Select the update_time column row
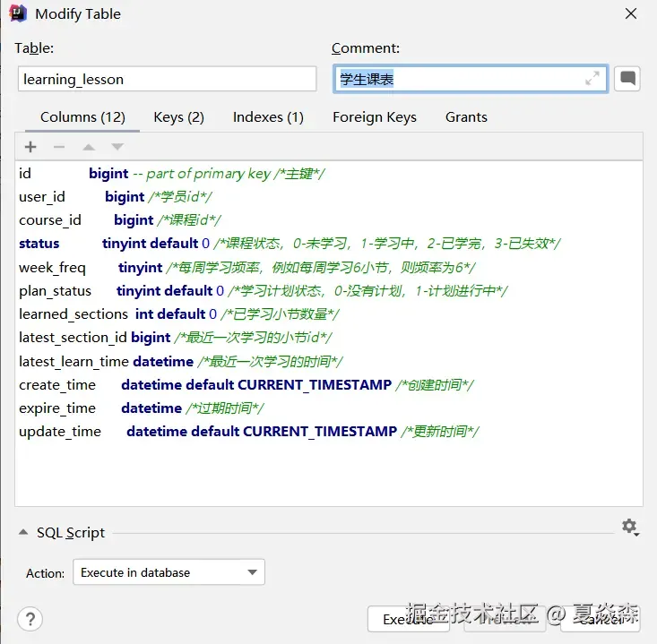657x644 pixels. (328, 432)
